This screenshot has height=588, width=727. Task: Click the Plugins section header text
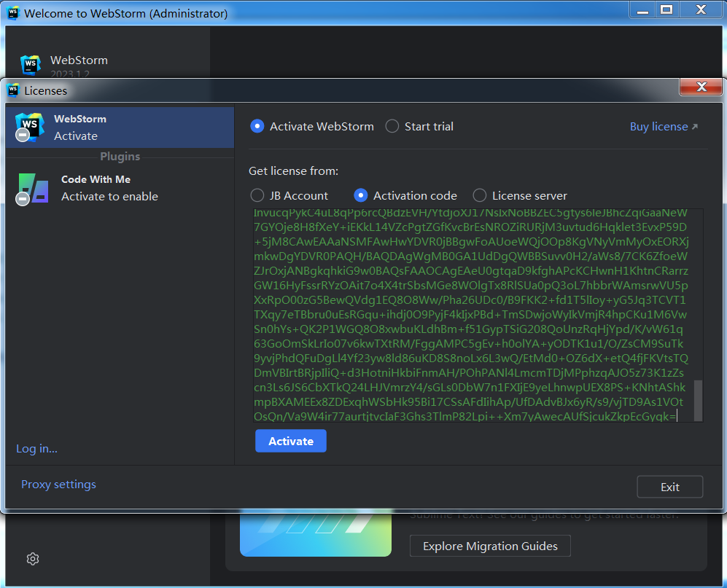(120, 157)
